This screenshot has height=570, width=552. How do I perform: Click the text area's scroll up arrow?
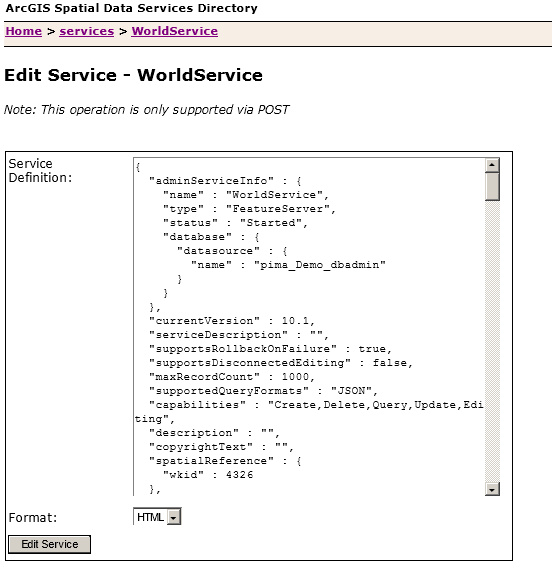[492, 165]
